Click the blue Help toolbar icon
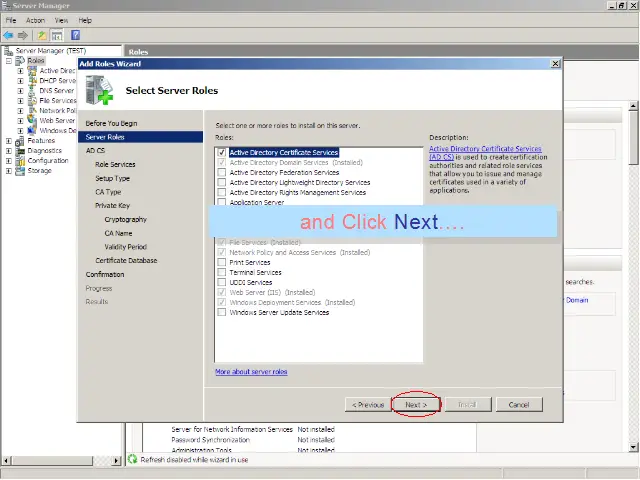 [75, 35]
